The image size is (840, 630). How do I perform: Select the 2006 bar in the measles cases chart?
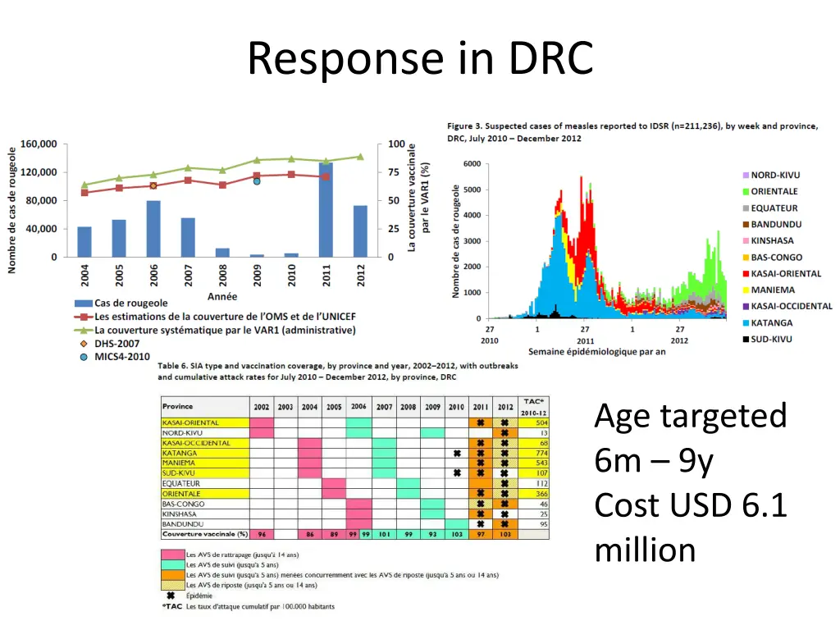coord(153,229)
